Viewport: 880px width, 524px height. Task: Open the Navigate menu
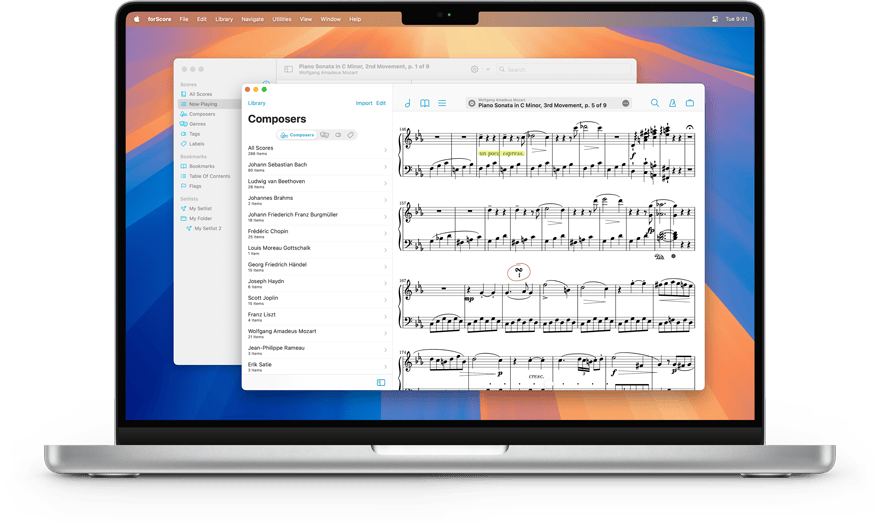click(x=253, y=19)
